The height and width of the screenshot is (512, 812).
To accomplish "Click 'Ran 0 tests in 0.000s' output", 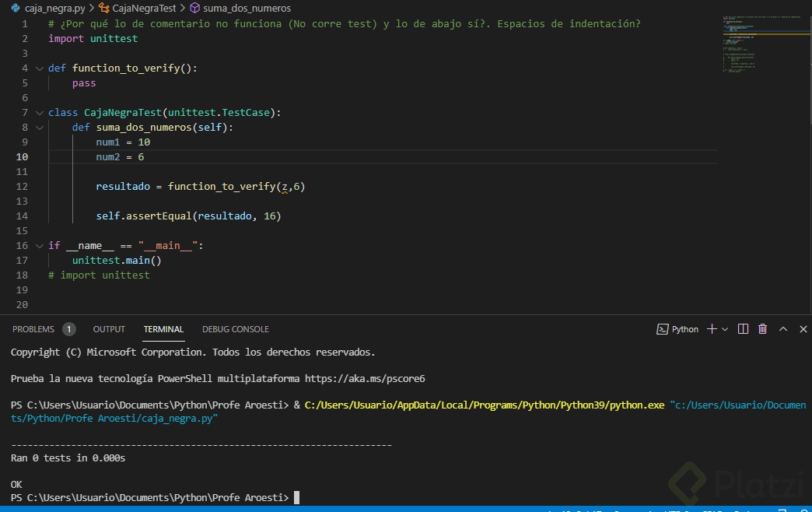I will click(x=68, y=458).
